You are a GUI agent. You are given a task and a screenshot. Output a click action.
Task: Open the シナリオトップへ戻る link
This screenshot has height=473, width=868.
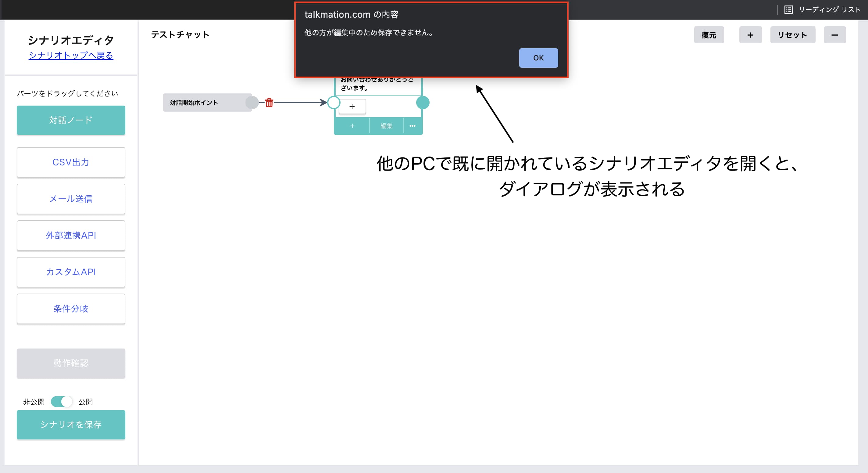(71, 55)
